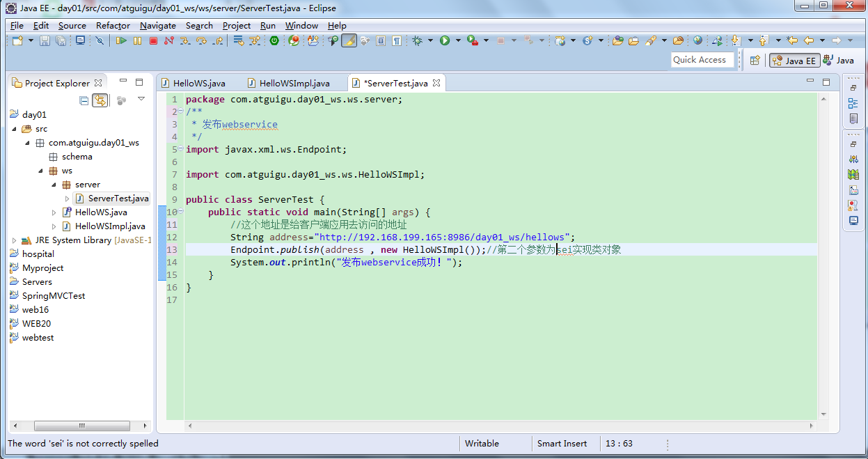Image resolution: width=868 pixels, height=459 pixels.
Task: Toggle the line 5 import folding marker
Action: coord(181,149)
